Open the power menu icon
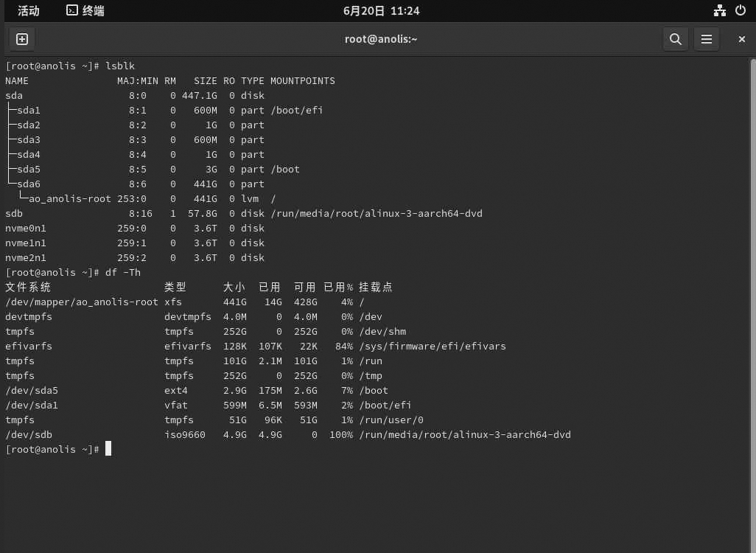The image size is (756, 553). (741, 11)
